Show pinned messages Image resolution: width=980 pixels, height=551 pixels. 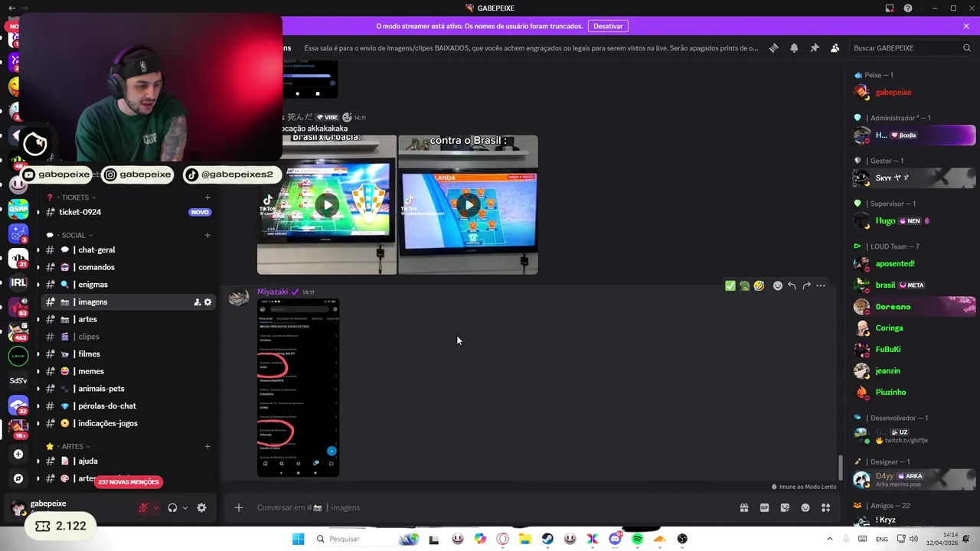point(815,47)
